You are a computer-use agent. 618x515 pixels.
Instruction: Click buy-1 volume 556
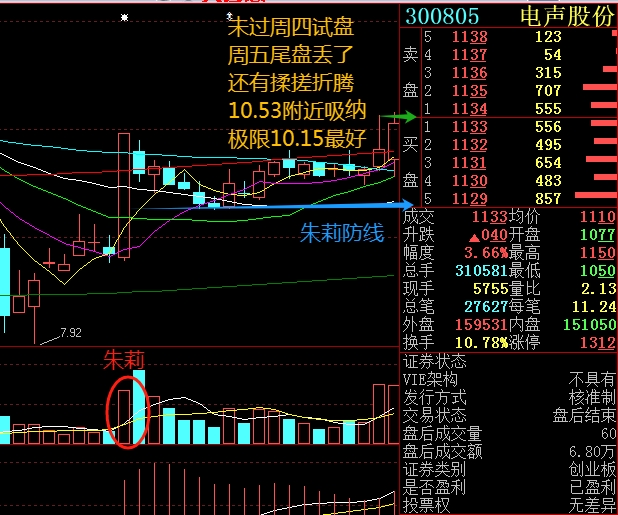pyautogui.click(x=548, y=127)
